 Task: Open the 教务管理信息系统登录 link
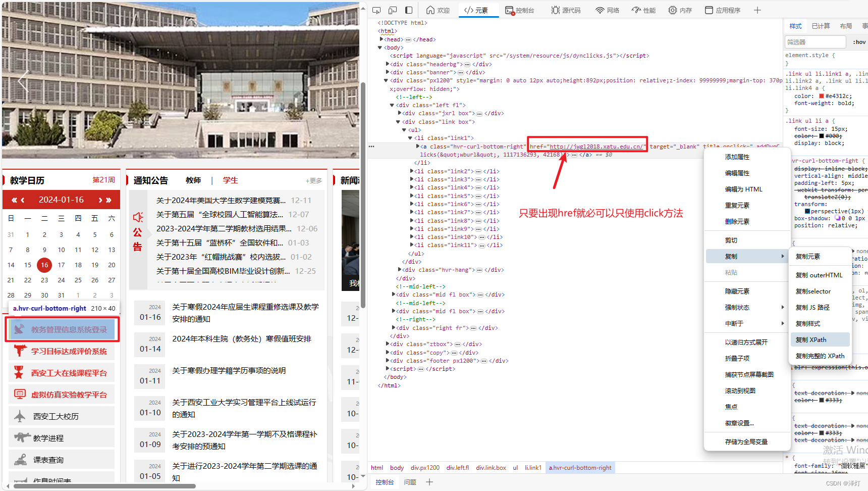point(62,329)
